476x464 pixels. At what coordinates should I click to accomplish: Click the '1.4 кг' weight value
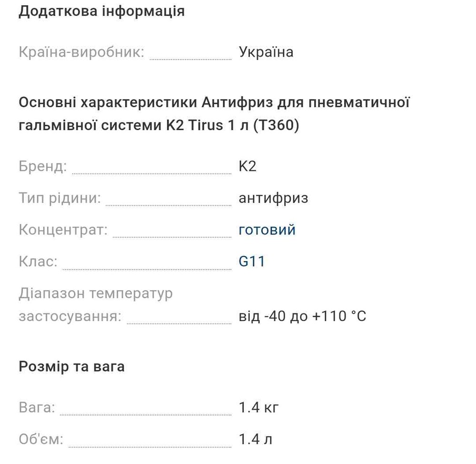258,408
